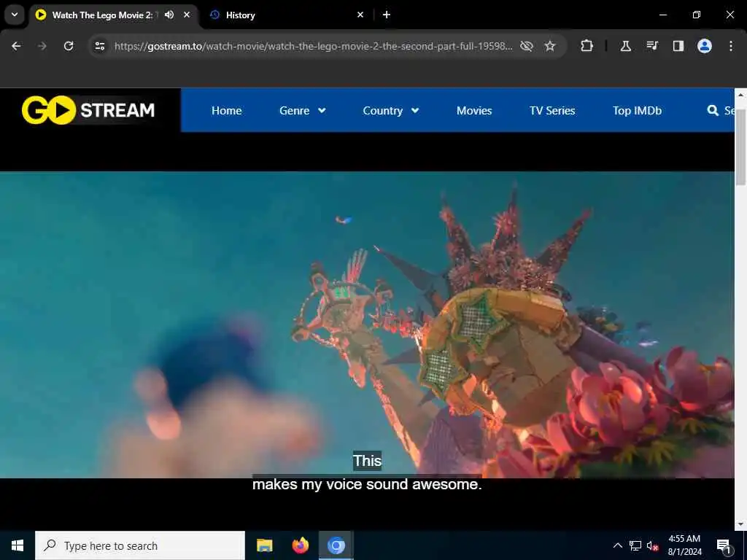
Task: Open the clock showing 4:55 AM
Action: (x=684, y=545)
